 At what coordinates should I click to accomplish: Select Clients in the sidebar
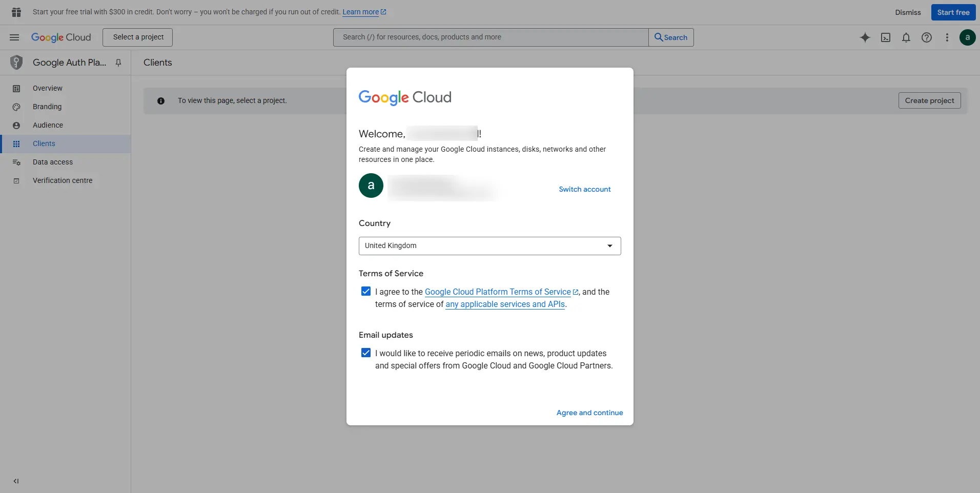pos(66,144)
